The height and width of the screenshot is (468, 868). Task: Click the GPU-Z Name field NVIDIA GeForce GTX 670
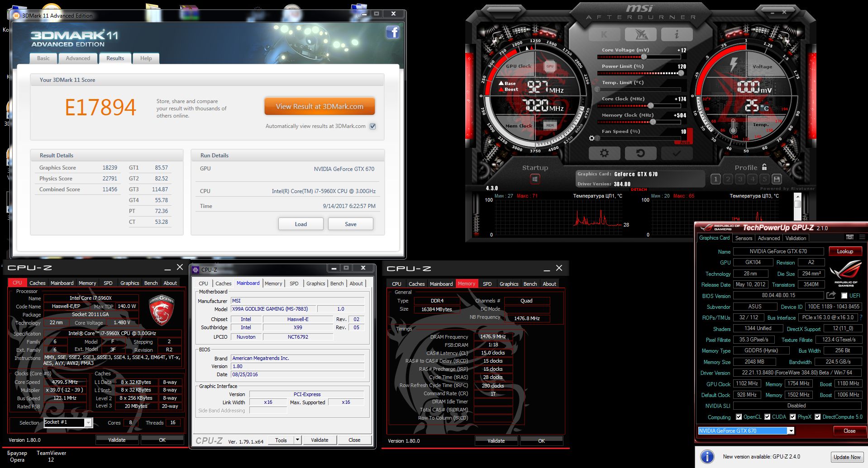click(x=778, y=251)
